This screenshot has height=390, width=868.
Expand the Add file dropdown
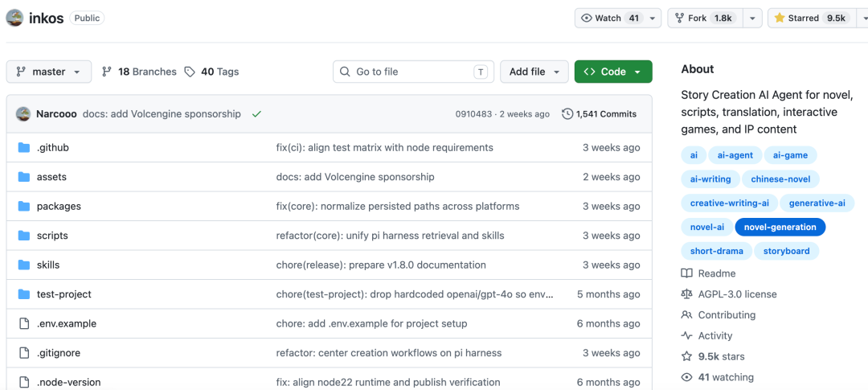pyautogui.click(x=534, y=72)
